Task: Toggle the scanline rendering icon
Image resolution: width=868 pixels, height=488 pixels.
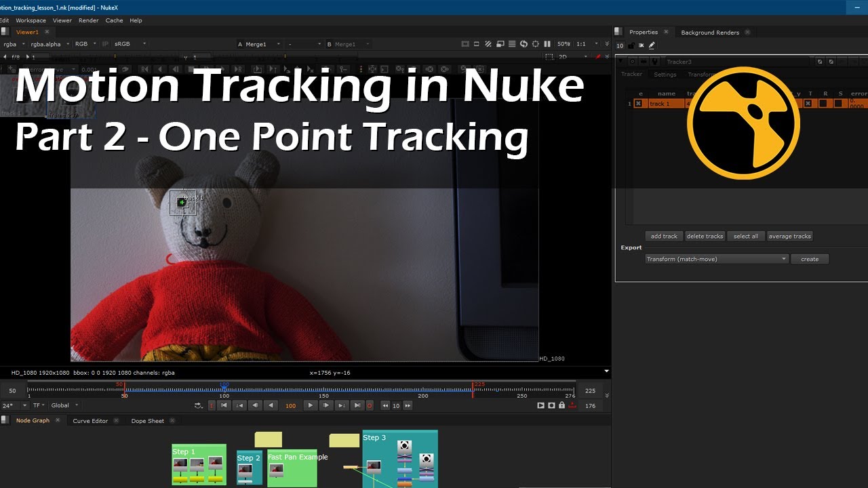Action: point(511,44)
